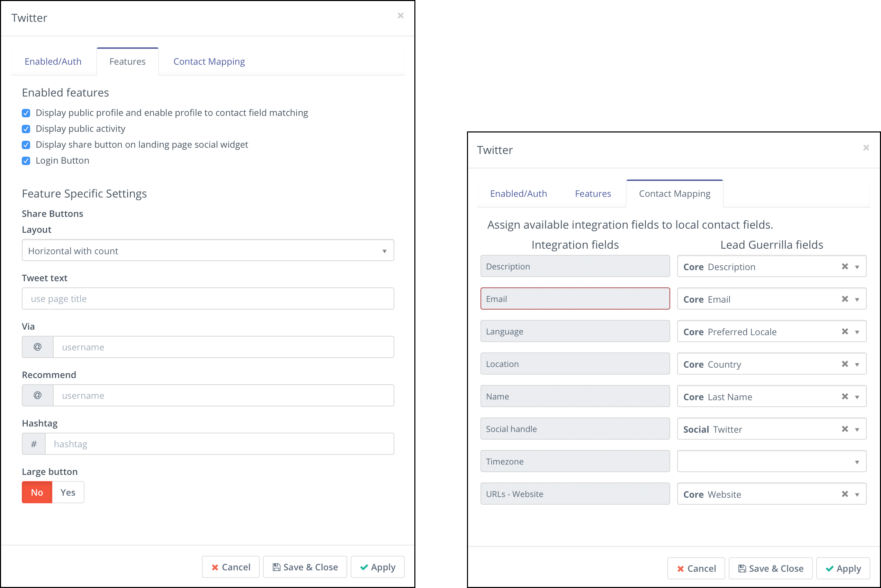Image resolution: width=881 pixels, height=588 pixels.
Task: Toggle Display public profile checkbox
Action: coord(26,113)
